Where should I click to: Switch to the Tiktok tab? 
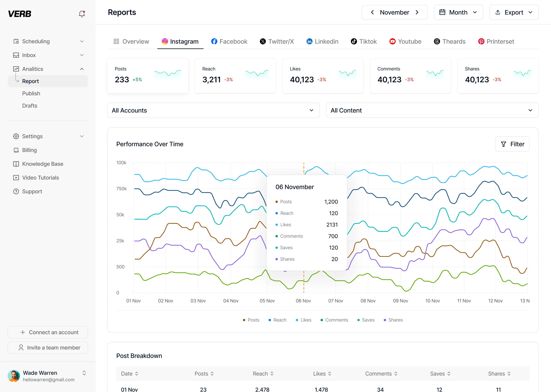(x=364, y=42)
